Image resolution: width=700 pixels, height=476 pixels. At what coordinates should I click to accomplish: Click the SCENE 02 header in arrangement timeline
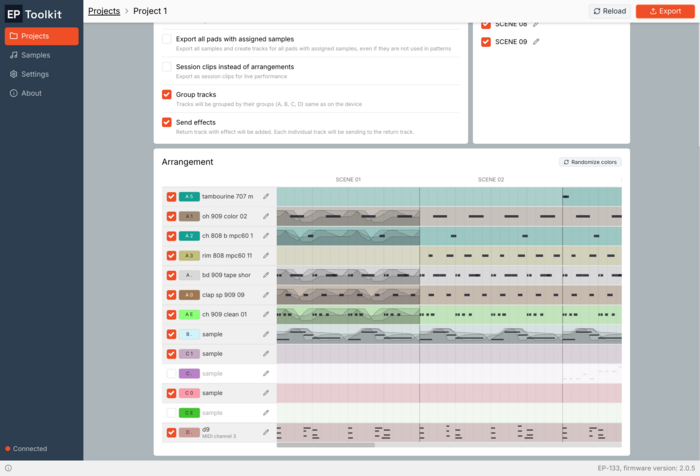click(x=491, y=180)
